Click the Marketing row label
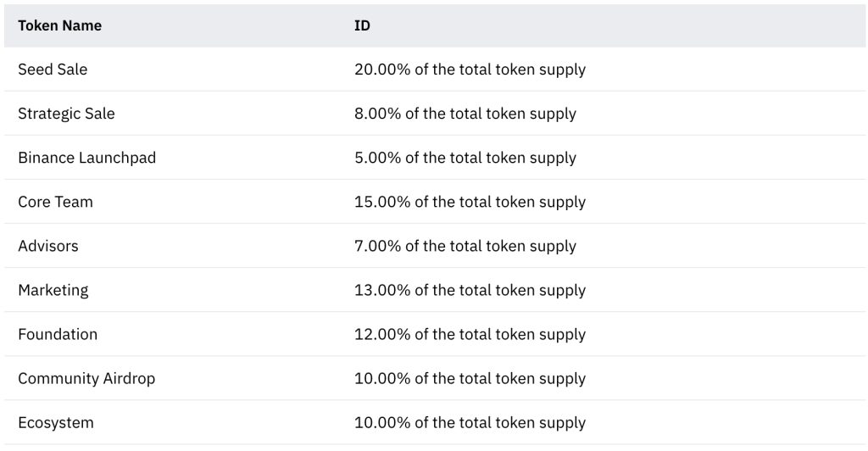Image resolution: width=868 pixels, height=451 pixels. pos(53,290)
